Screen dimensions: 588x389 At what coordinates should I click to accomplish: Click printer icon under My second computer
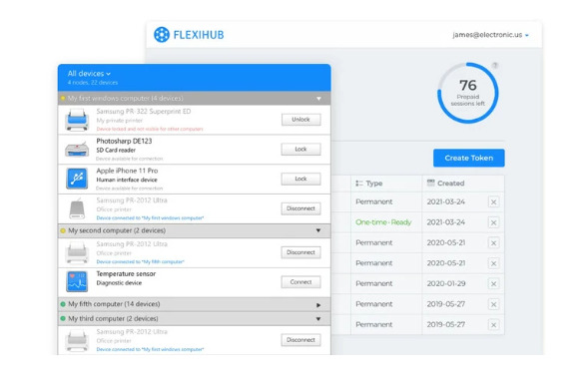click(x=77, y=253)
